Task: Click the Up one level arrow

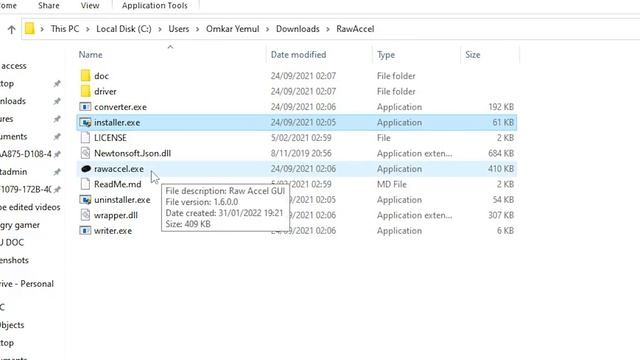Action: 11,29
